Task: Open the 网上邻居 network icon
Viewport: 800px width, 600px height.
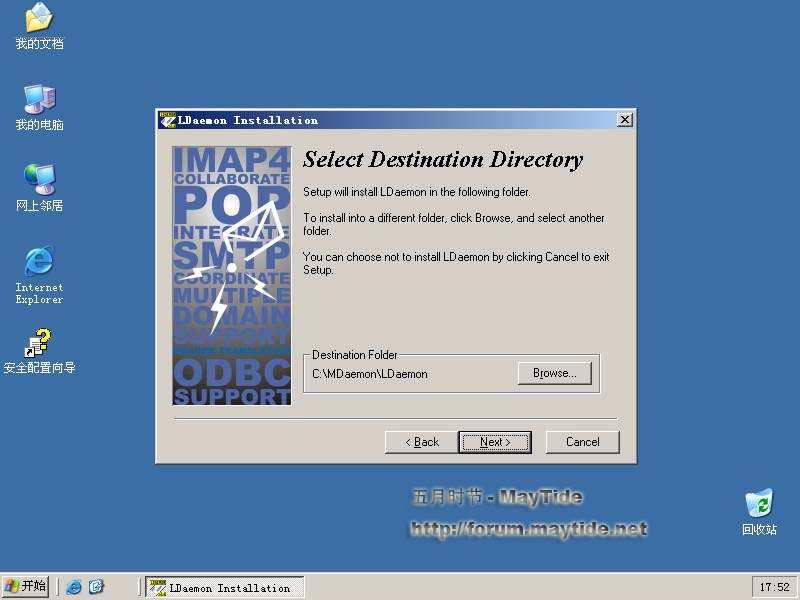Action: point(39,180)
